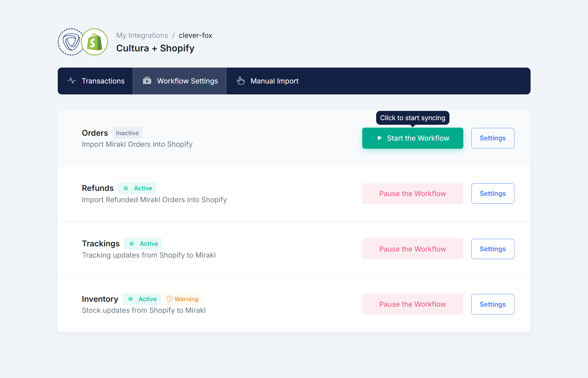Click the Inactive badge next to Orders

click(x=127, y=133)
